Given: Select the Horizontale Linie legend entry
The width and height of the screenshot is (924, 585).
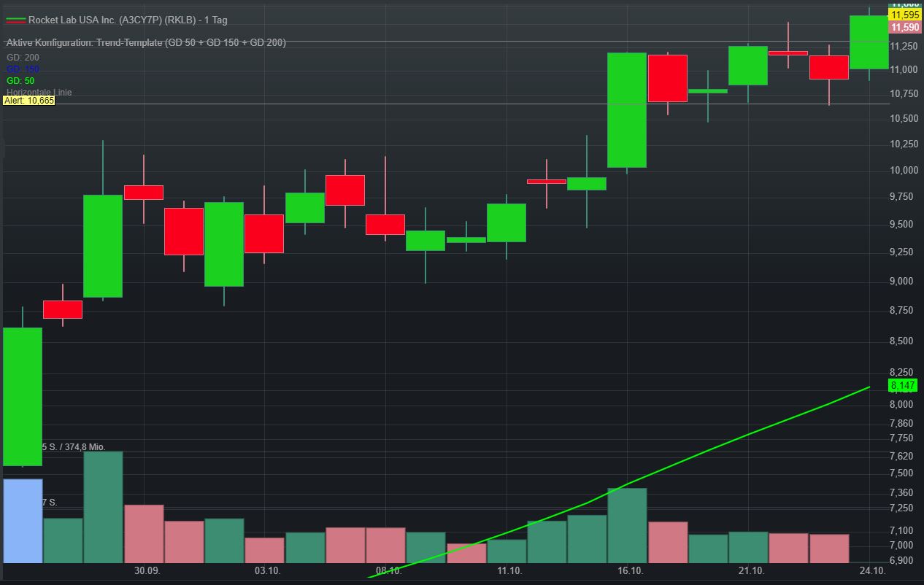Looking at the screenshot, I should 39,92.
